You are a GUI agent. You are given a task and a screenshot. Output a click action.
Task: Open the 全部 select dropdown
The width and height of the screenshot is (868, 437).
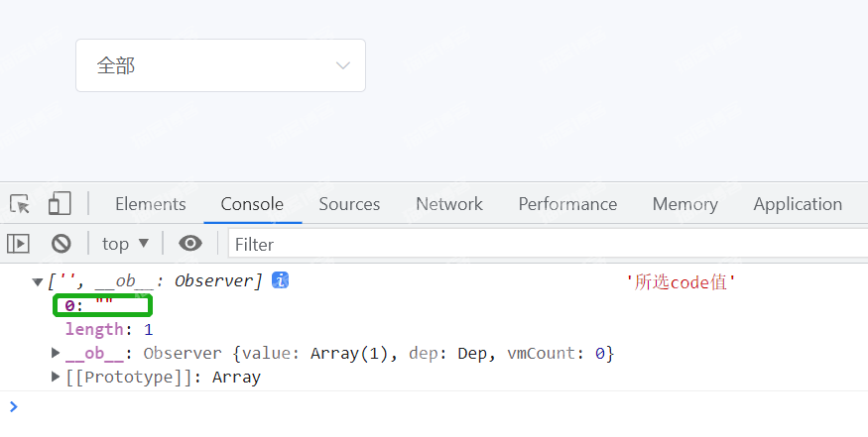[219, 65]
